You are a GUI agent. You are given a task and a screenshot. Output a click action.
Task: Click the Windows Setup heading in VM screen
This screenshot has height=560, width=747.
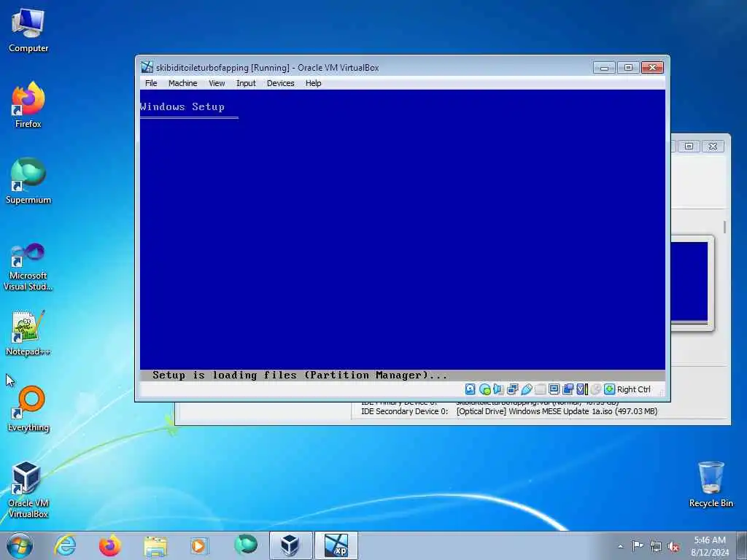(x=182, y=106)
